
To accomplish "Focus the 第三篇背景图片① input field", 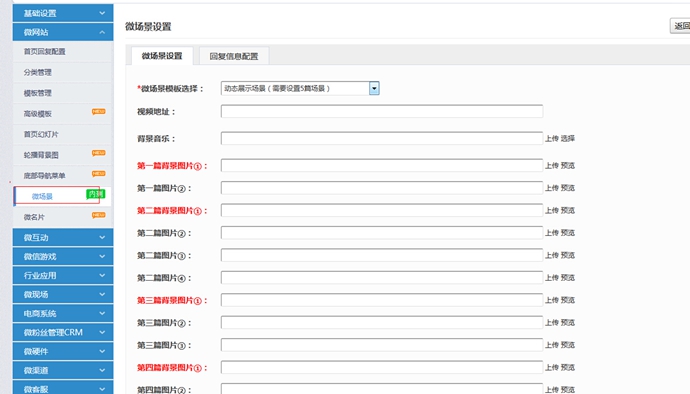I will pyautogui.click(x=382, y=300).
